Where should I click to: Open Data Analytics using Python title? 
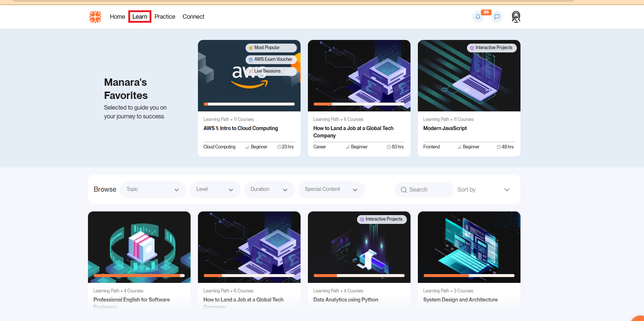[x=346, y=300]
